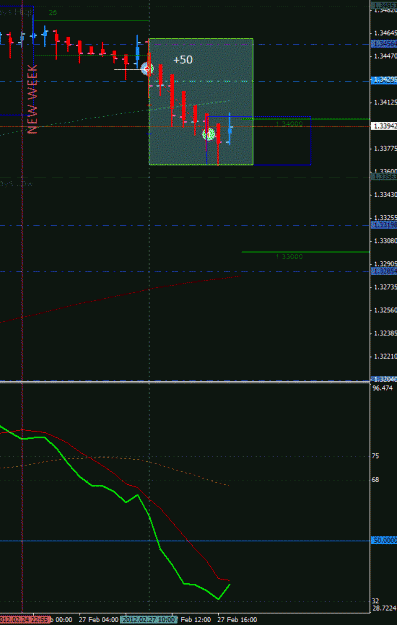The image size is (397, 625).
Task: Click the 1.32210 price axis value
Action: pos(385,356)
